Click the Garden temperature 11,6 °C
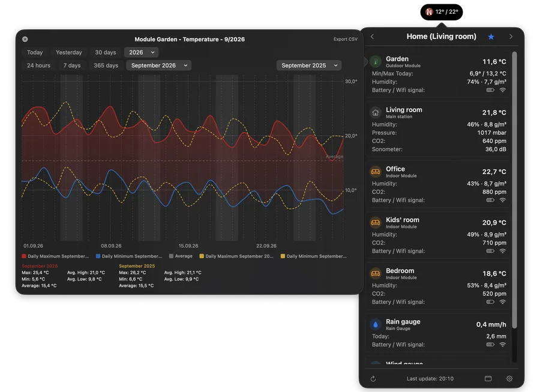Screen dimensions: 540x392 494,62
